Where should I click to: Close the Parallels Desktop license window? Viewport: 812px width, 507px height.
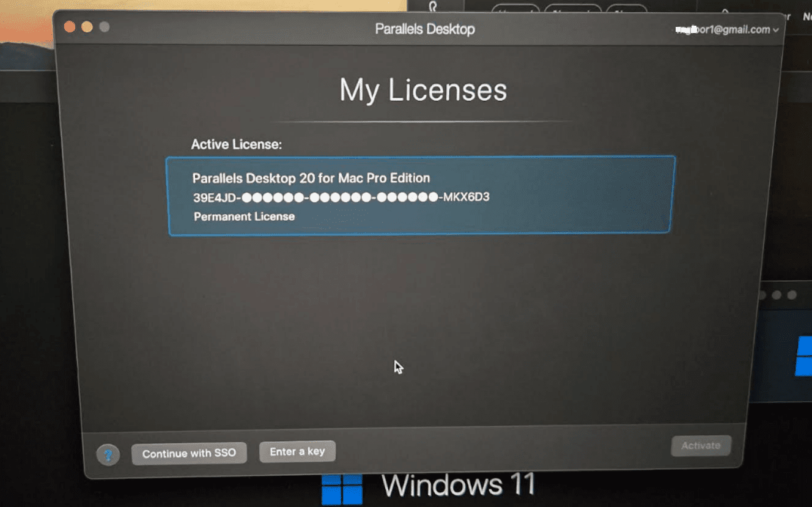(x=70, y=27)
